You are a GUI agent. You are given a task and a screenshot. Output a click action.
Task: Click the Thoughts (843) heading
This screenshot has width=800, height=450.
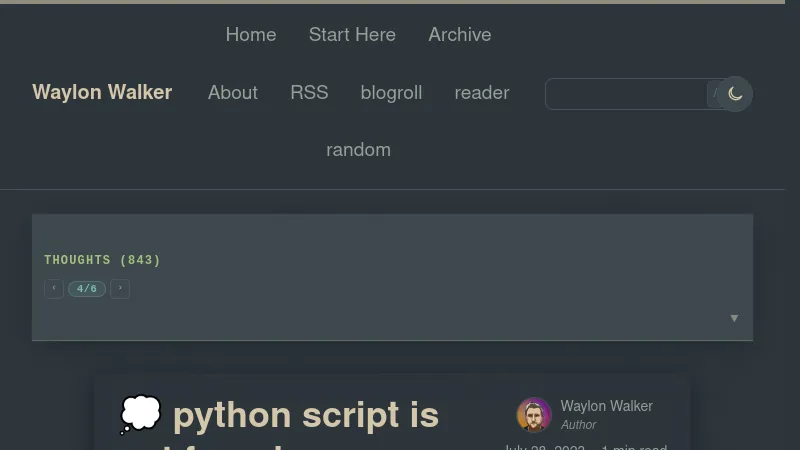102,260
